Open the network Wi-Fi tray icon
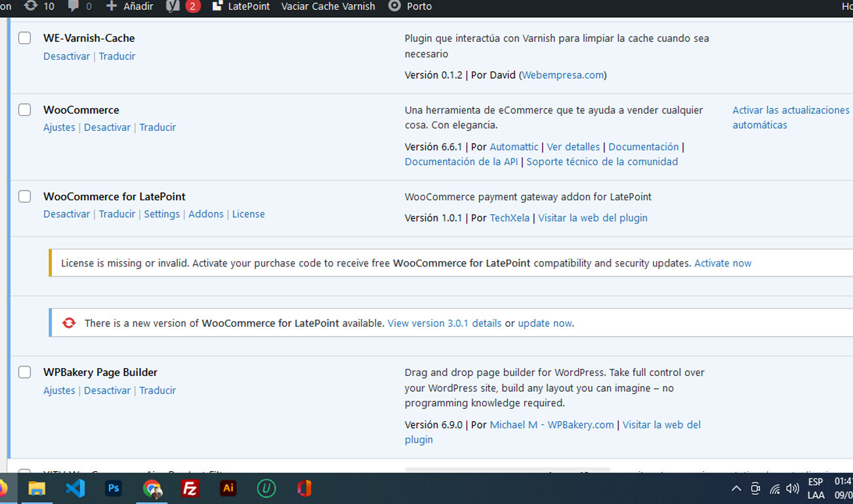 point(775,489)
